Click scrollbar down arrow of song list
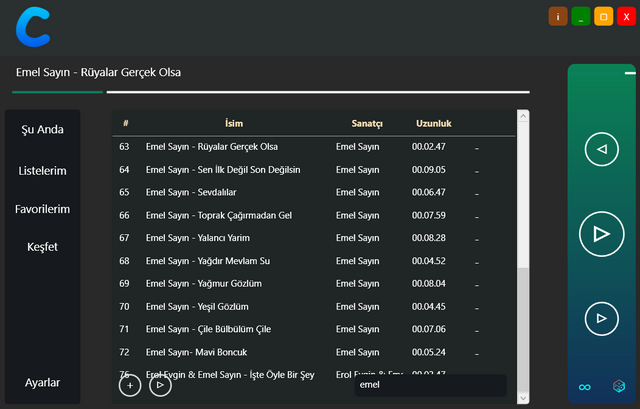This screenshot has width=640, height=409. point(523,397)
